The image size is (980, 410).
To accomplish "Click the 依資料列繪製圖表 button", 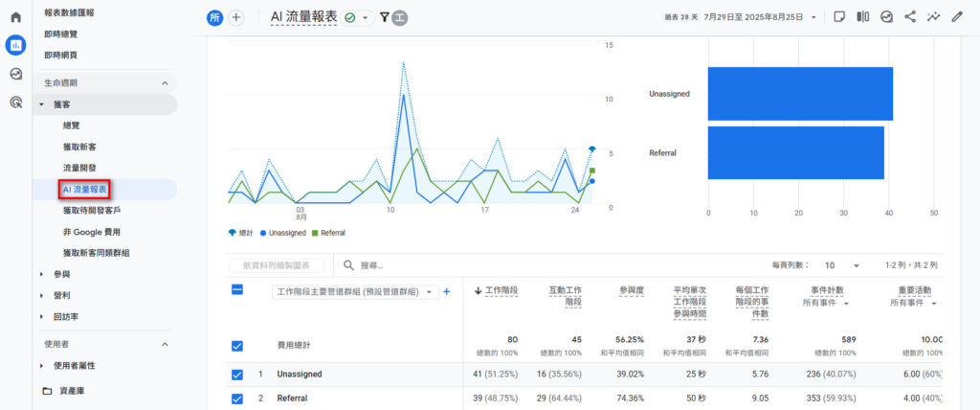I will [x=276, y=265].
